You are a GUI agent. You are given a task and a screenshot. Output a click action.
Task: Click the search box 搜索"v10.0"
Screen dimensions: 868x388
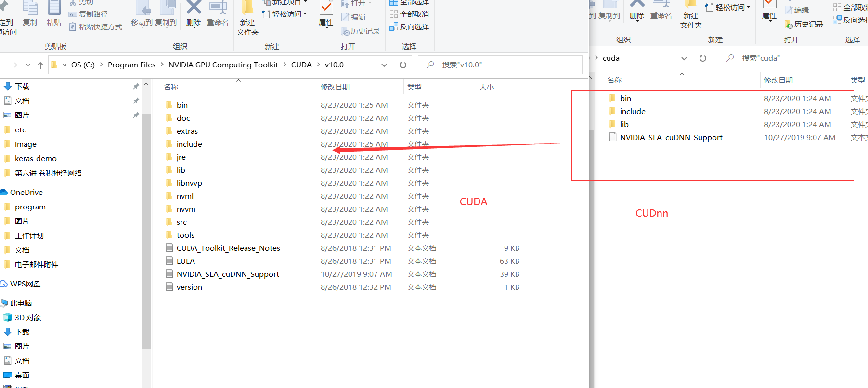(501, 65)
